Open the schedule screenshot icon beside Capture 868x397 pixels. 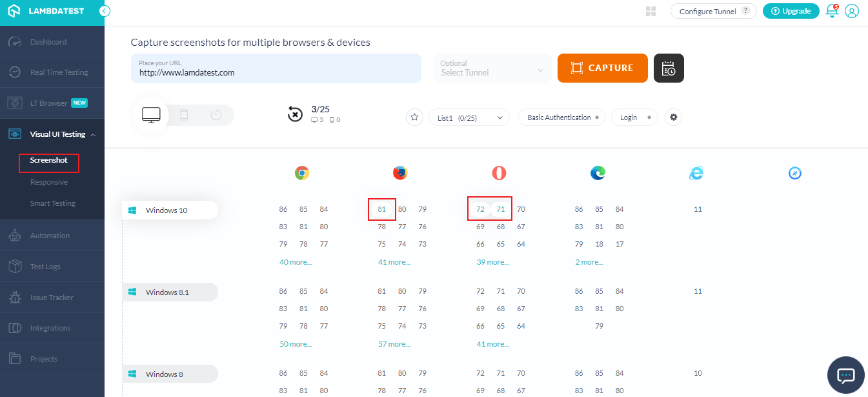669,68
